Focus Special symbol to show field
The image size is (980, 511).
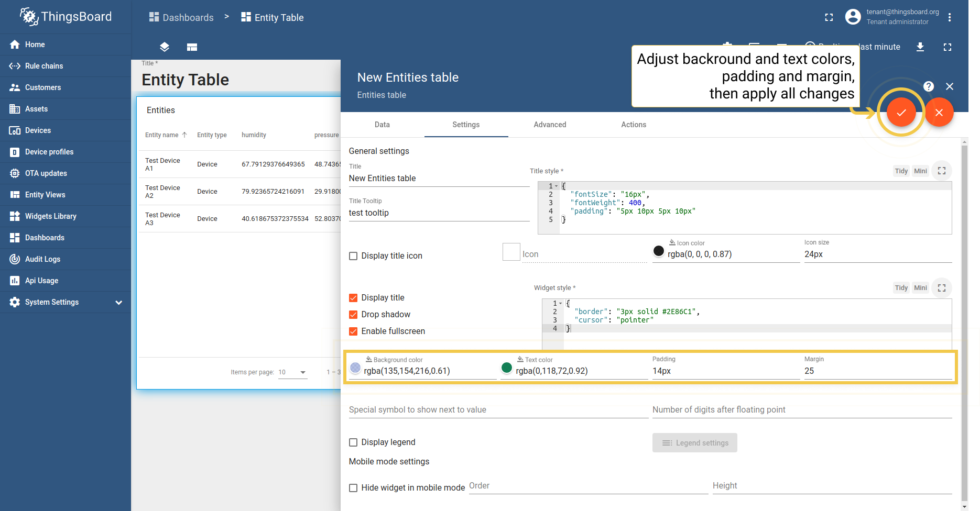point(498,410)
